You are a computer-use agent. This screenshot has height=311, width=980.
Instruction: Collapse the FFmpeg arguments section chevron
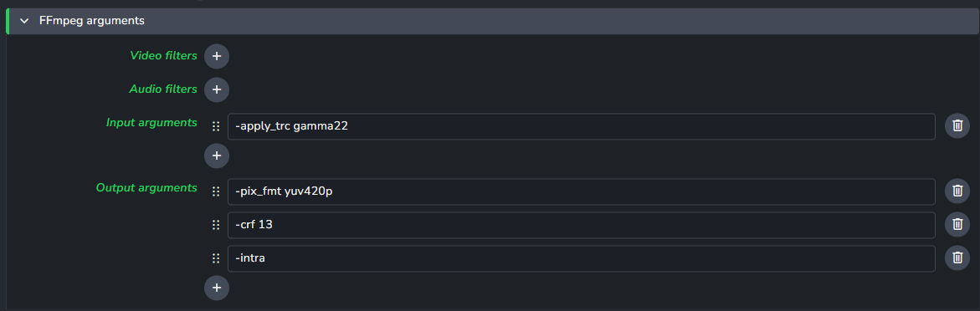click(24, 21)
